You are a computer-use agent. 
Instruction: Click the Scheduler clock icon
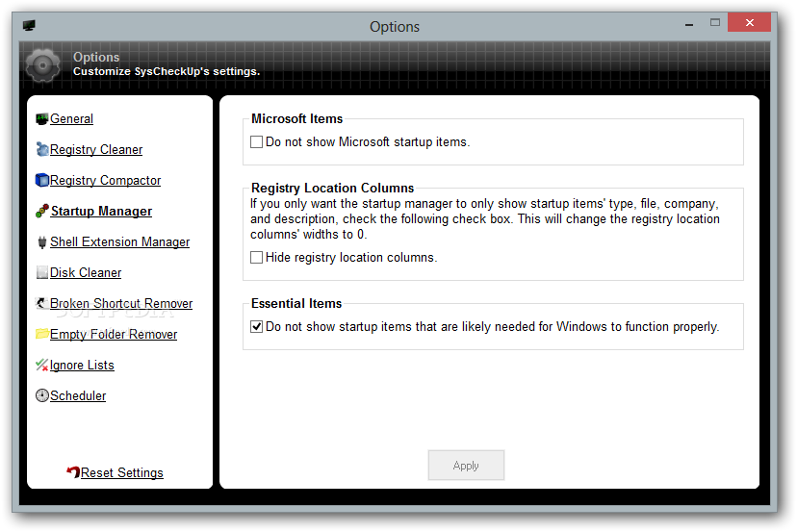point(42,395)
